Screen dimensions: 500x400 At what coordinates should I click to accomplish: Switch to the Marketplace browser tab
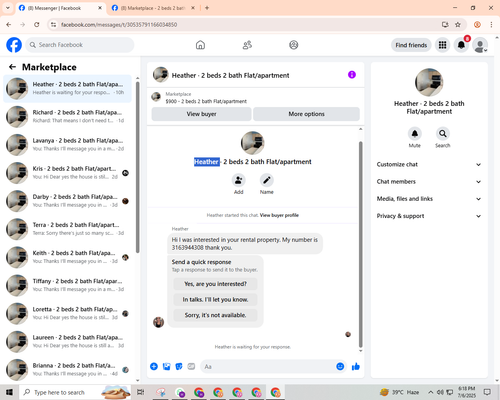click(x=154, y=8)
